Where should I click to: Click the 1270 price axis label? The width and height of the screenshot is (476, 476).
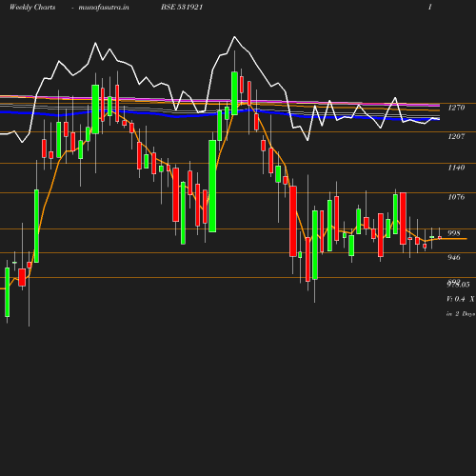456,108
